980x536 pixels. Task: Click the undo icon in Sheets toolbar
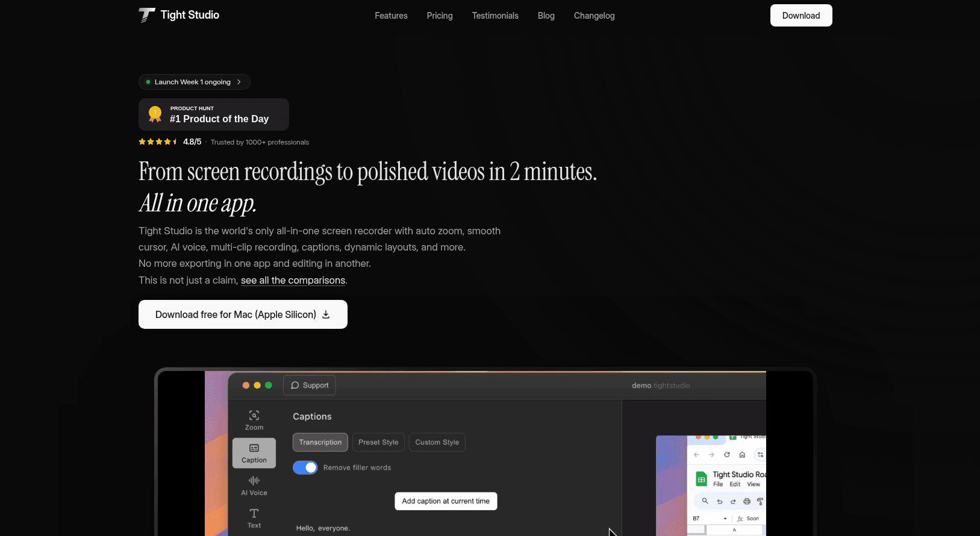(x=719, y=501)
